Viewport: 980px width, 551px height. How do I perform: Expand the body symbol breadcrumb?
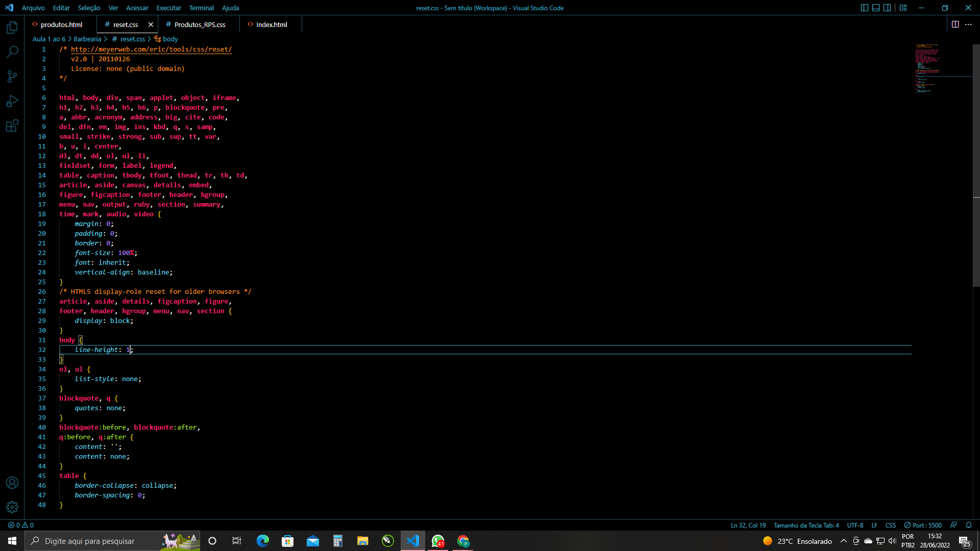tap(166, 39)
